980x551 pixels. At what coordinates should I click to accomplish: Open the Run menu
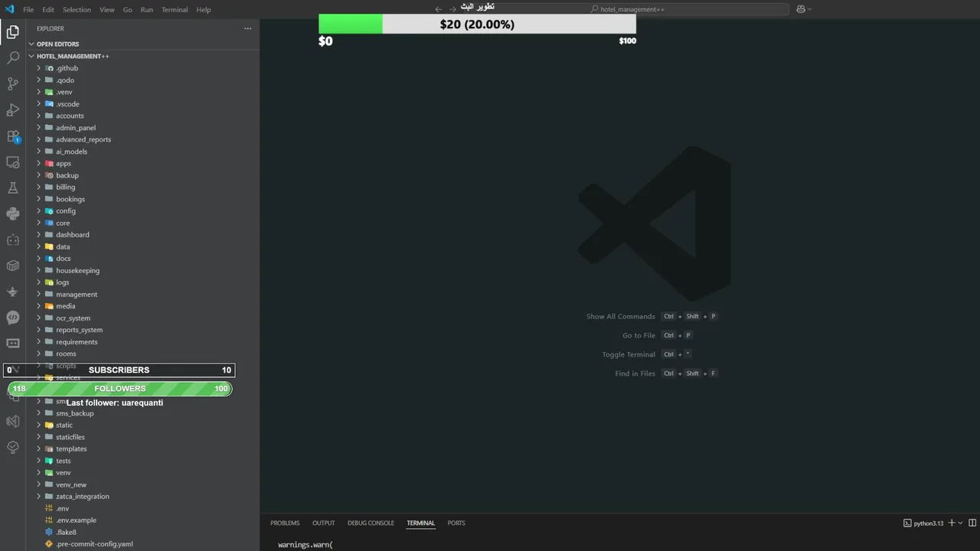(x=146, y=10)
